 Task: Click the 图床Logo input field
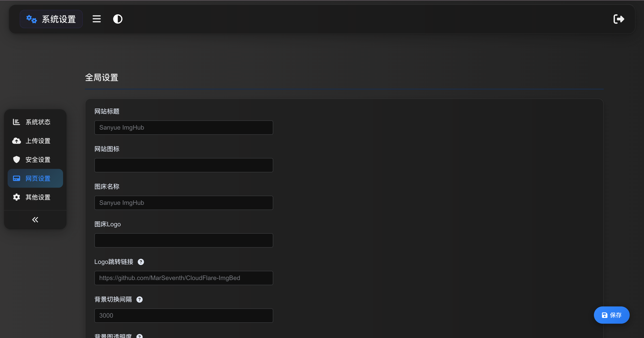click(x=184, y=240)
